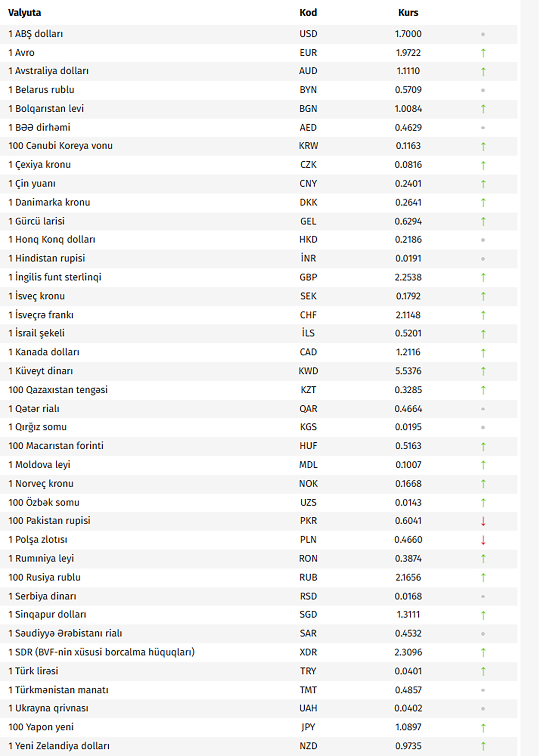550x756 pixels.
Task: Click the green up arrow for NZD
Action: [x=483, y=746]
